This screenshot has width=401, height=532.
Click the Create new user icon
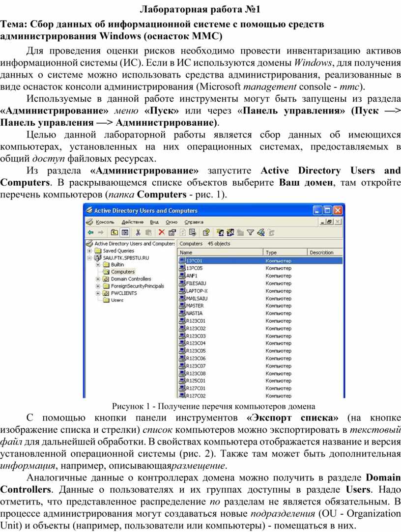pyautogui.click(x=220, y=232)
